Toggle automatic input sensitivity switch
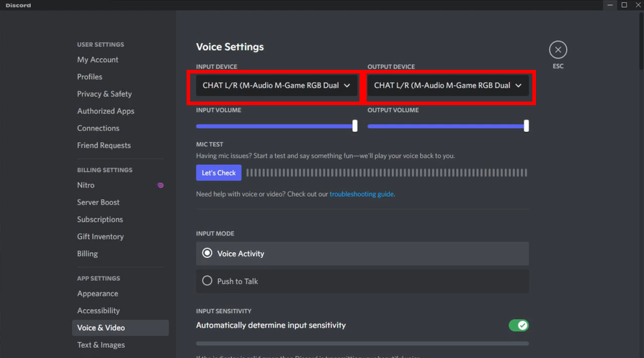The image size is (644, 358). (519, 325)
